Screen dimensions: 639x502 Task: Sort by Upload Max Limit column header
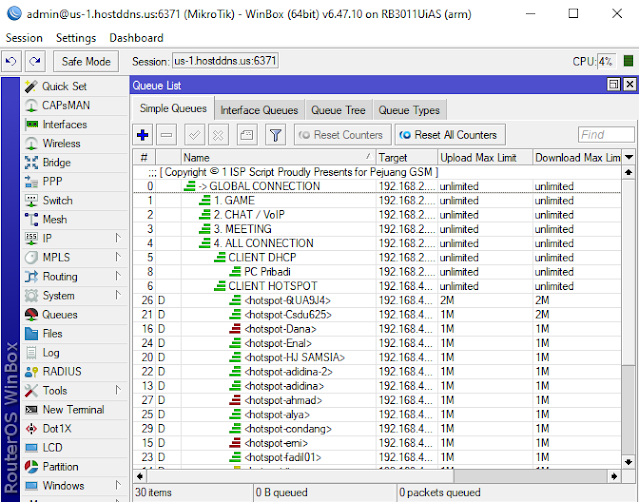485,157
